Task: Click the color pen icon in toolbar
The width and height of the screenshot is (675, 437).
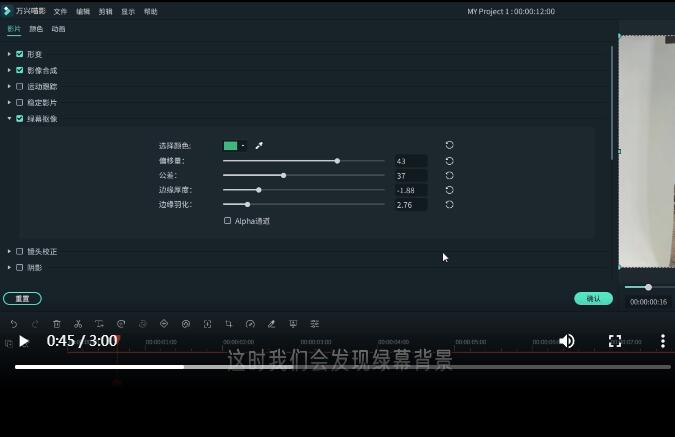Action: point(272,324)
